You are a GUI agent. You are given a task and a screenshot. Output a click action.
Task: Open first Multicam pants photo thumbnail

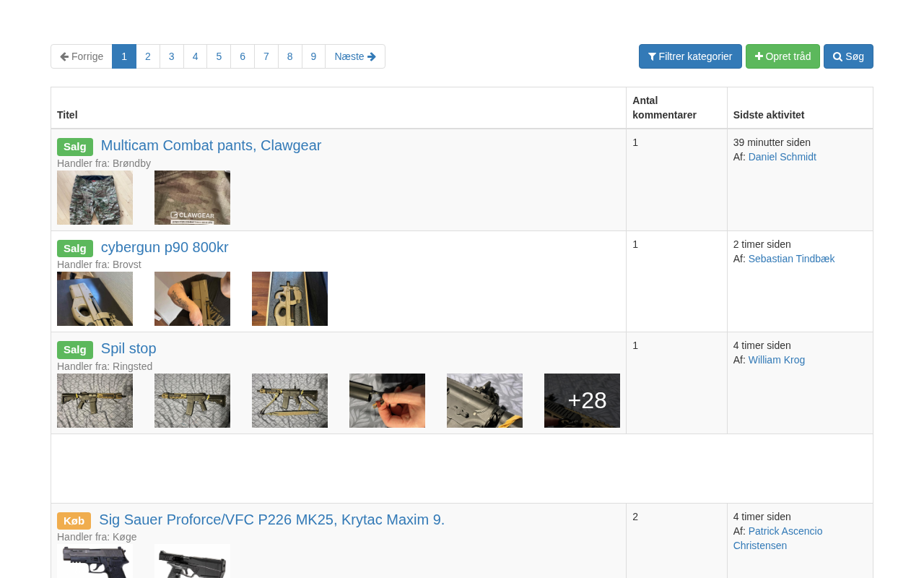coord(95,197)
